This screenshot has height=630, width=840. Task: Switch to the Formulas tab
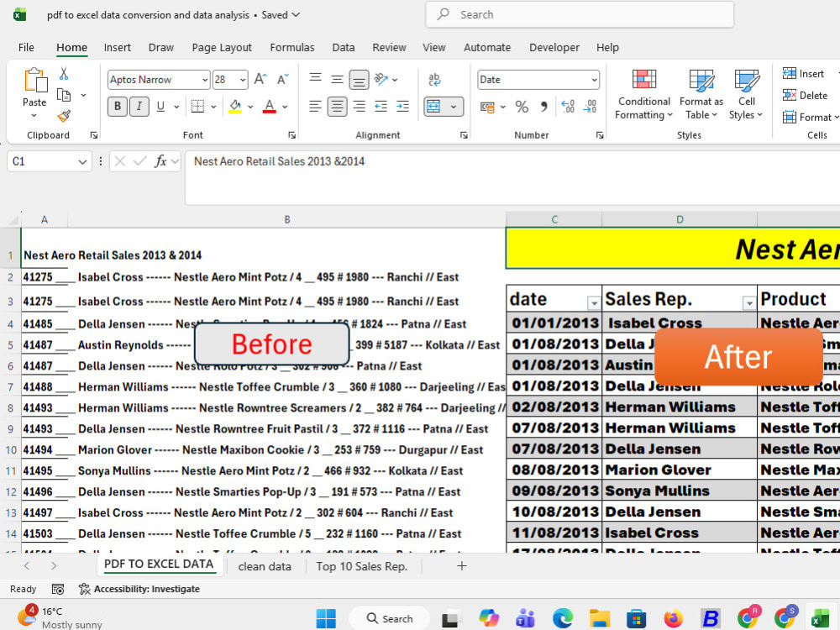292,47
